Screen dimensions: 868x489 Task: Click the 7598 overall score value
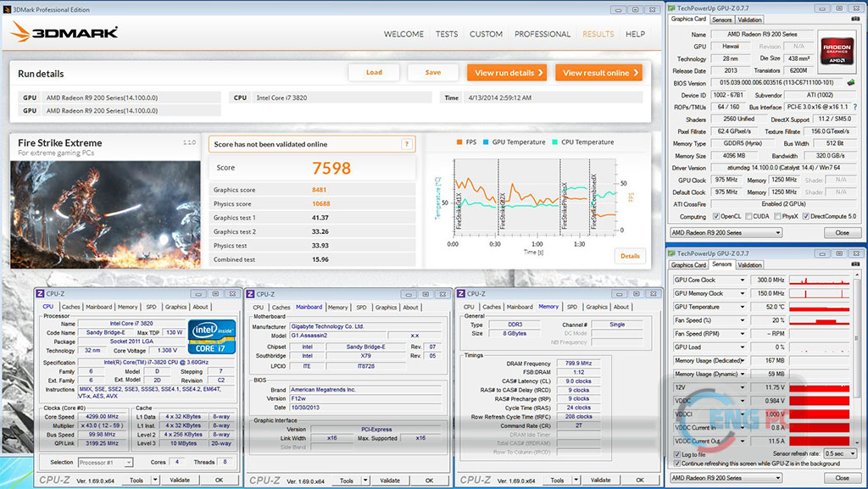331,168
